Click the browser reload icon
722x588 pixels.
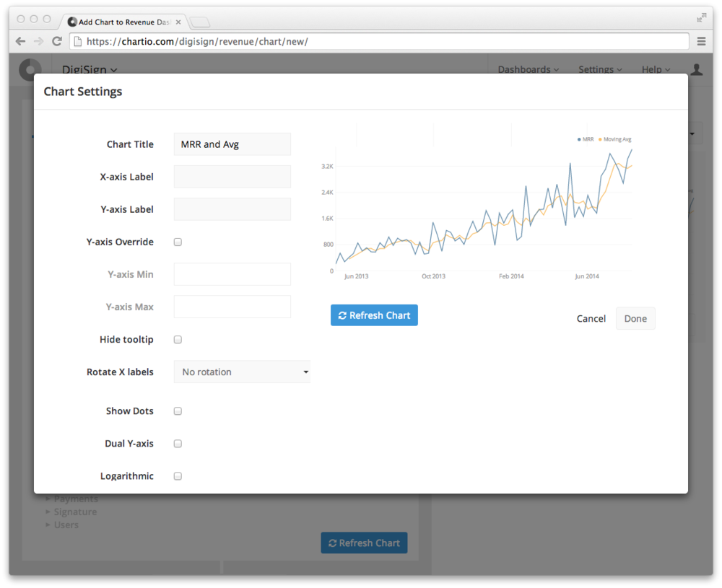(x=56, y=42)
